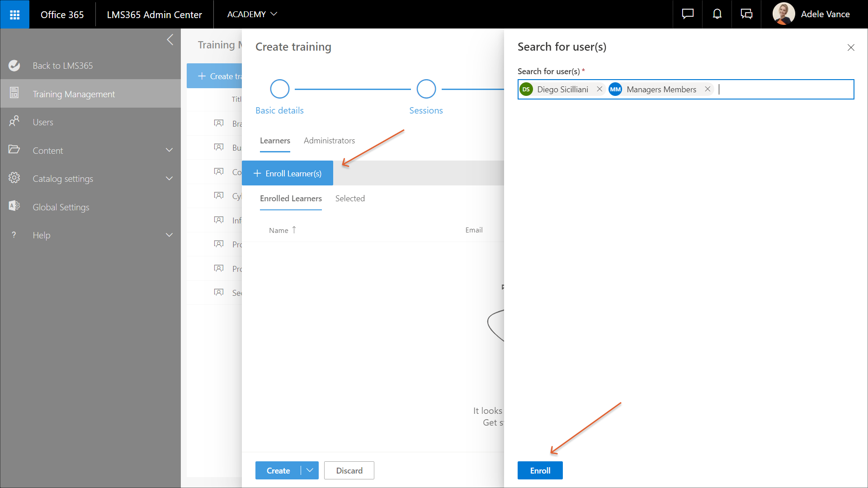Collapse the left sidebar with arrow icon

[x=170, y=40]
